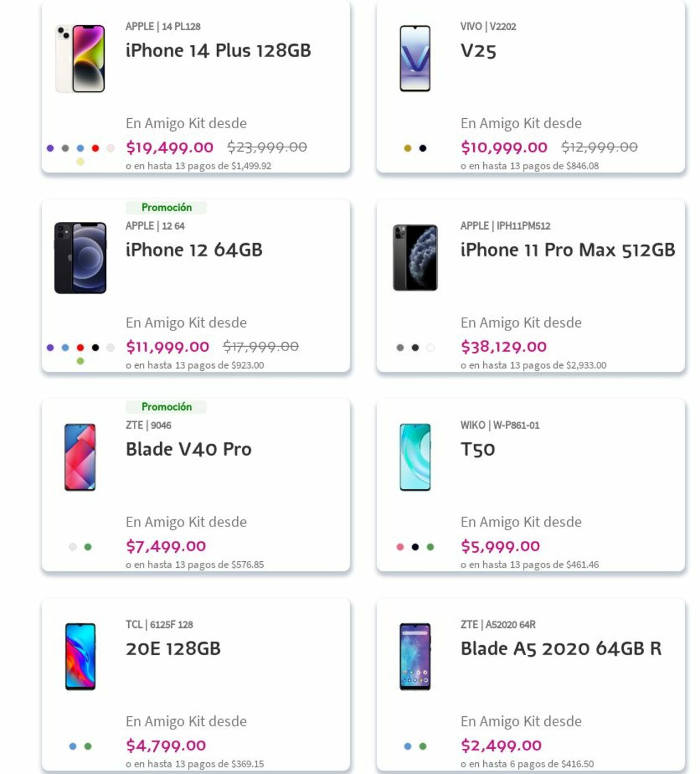Choose the green color dot on TCL 20E

(87, 745)
